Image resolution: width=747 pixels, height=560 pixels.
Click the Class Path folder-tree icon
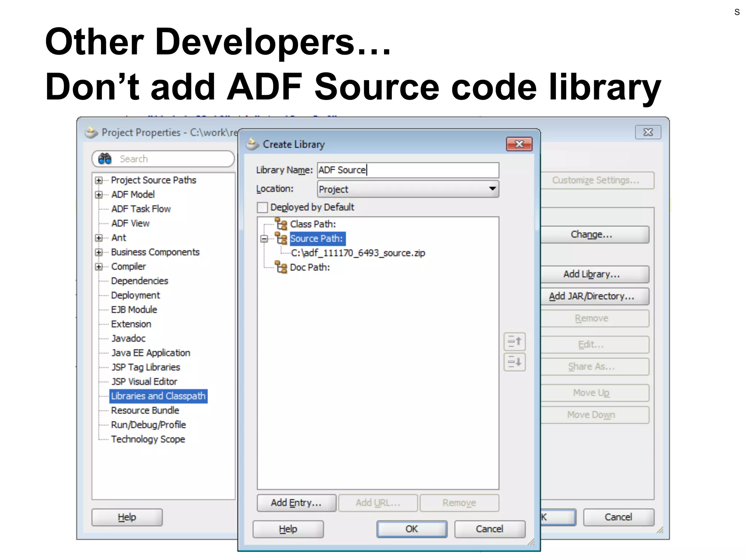click(x=281, y=224)
